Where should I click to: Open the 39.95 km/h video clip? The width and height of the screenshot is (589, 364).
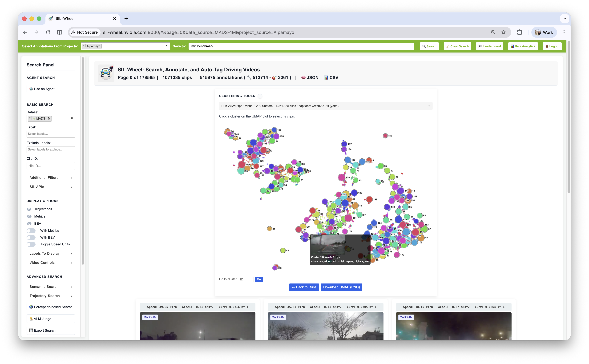coord(198,326)
